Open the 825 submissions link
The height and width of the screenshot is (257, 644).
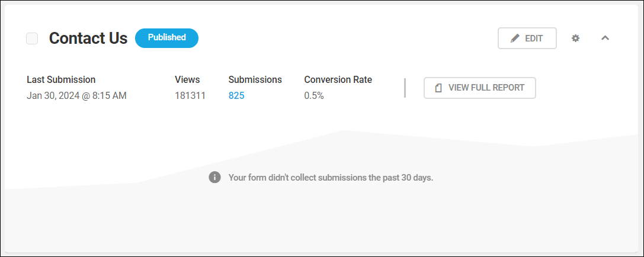(236, 96)
